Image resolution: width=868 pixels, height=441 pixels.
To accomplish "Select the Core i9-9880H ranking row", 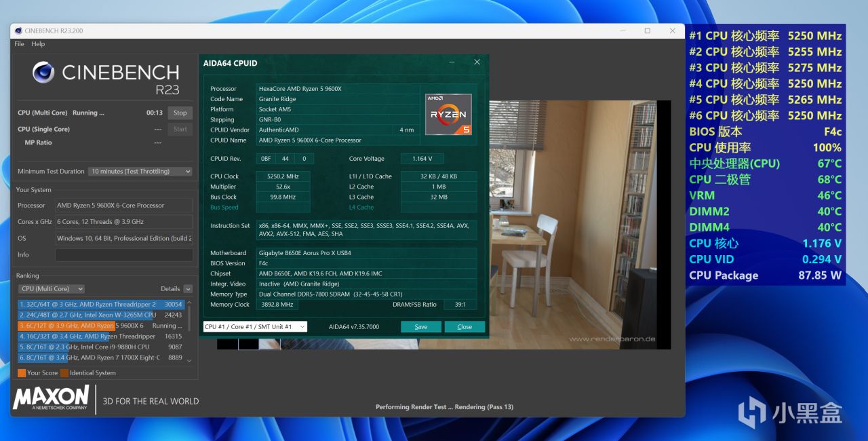I will click(x=100, y=347).
